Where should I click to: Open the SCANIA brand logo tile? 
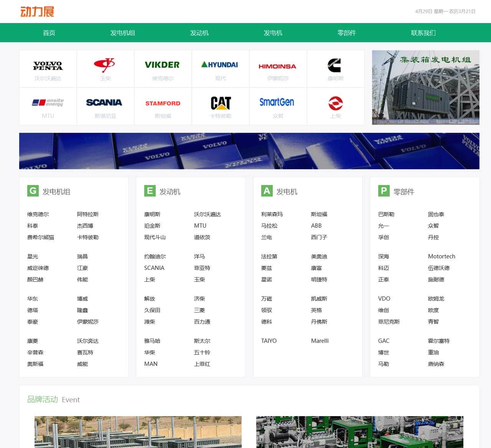point(105,106)
